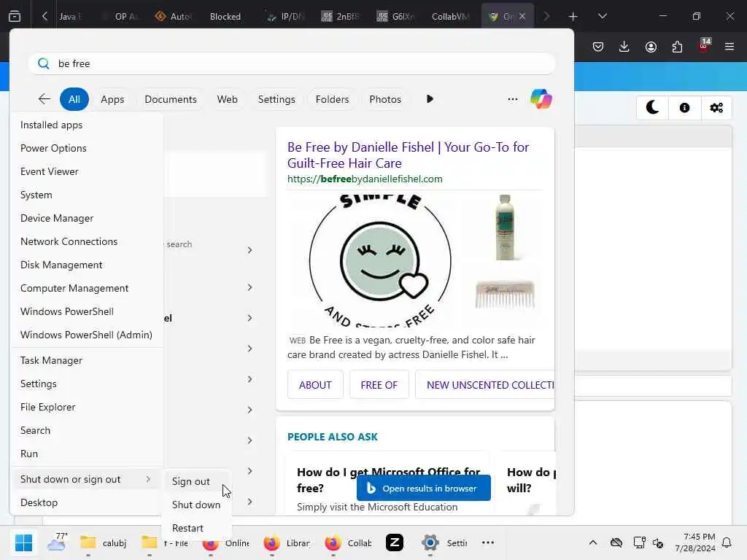The image size is (747, 560).
Task: Open Task Manager
Action: click(87, 360)
